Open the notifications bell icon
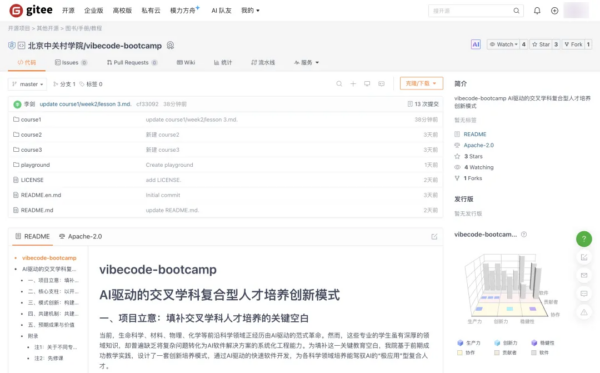 (x=537, y=11)
